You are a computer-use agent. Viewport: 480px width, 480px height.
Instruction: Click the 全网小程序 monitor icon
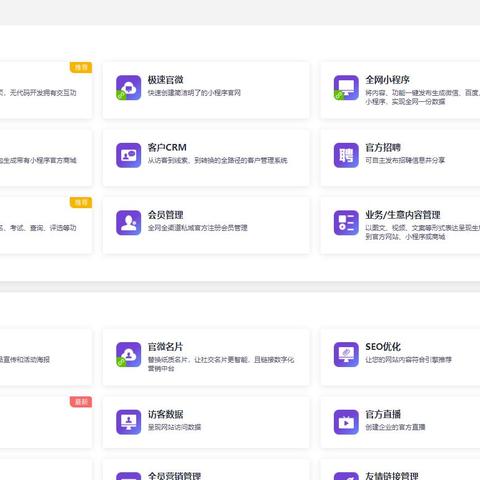click(346, 88)
